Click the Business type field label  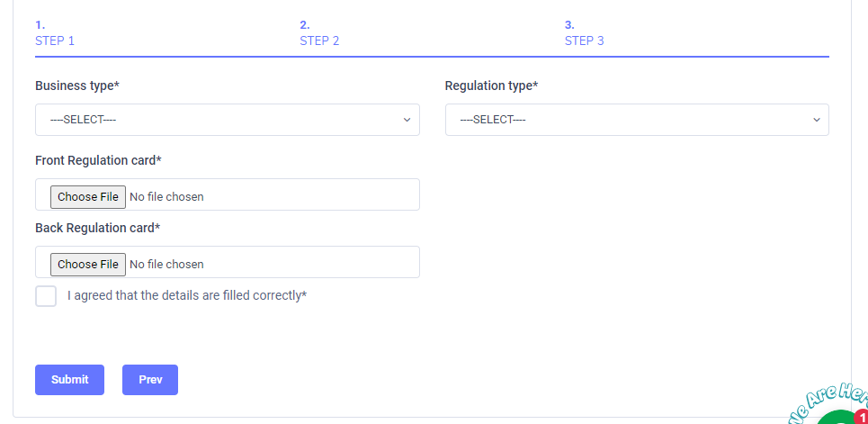click(x=77, y=86)
